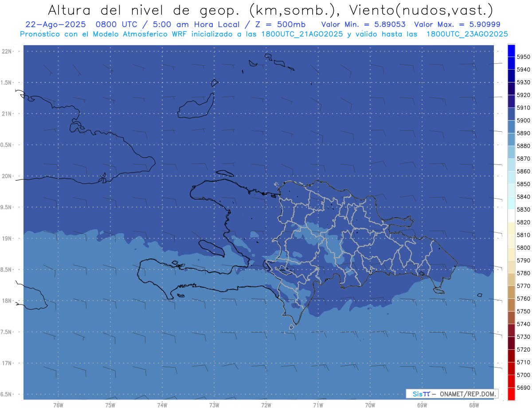Click the "73W" longitude label
The image size is (532, 411).
click(214, 405)
